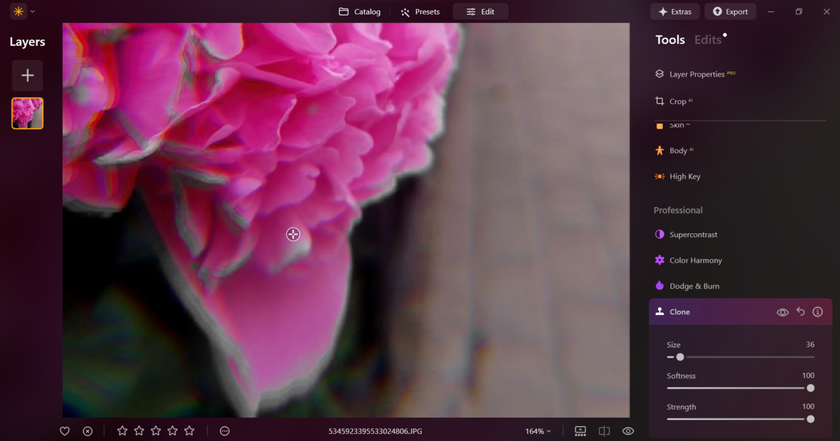Viewport: 840px width, 441px height.
Task: Reject photo with the X circle icon
Action: click(88, 431)
